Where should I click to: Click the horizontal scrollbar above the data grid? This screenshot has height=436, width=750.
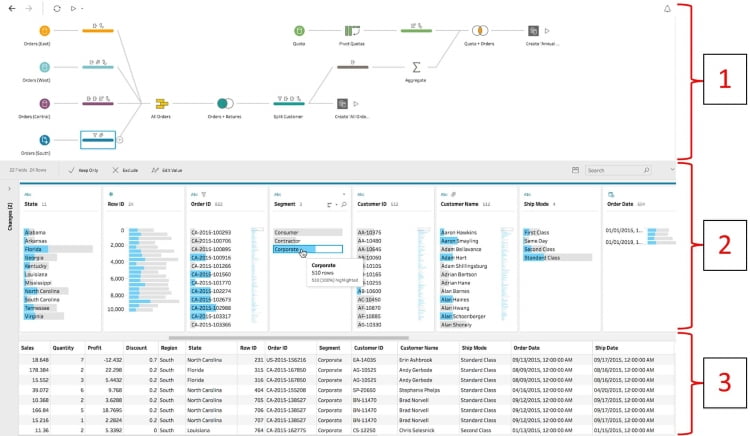point(288,338)
